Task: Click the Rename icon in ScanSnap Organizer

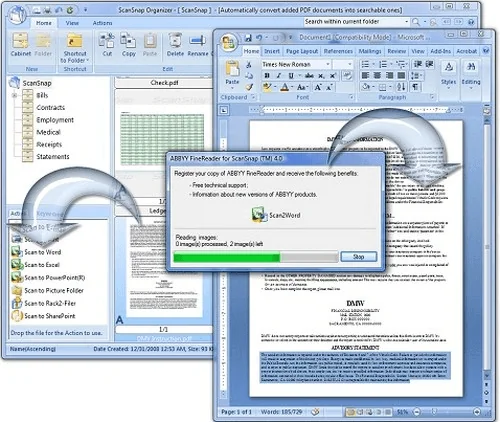Action: tap(197, 41)
